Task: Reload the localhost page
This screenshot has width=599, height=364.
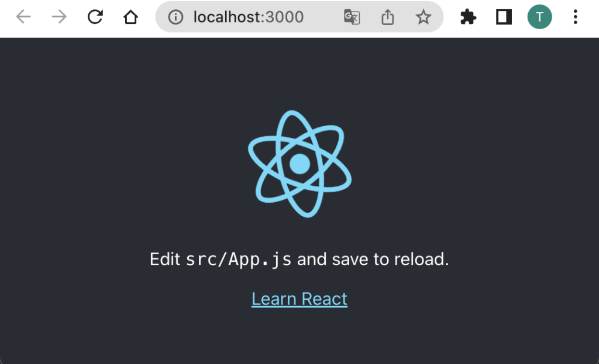Action: pyautogui.click(x=95, y=17)
